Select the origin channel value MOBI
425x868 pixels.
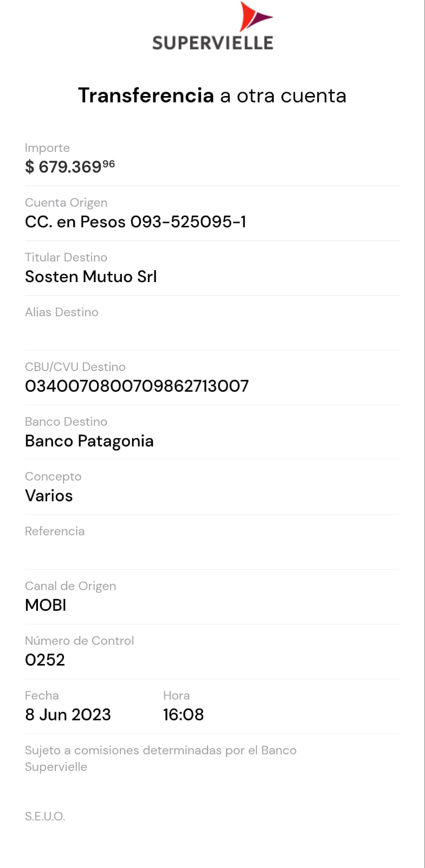46,605
